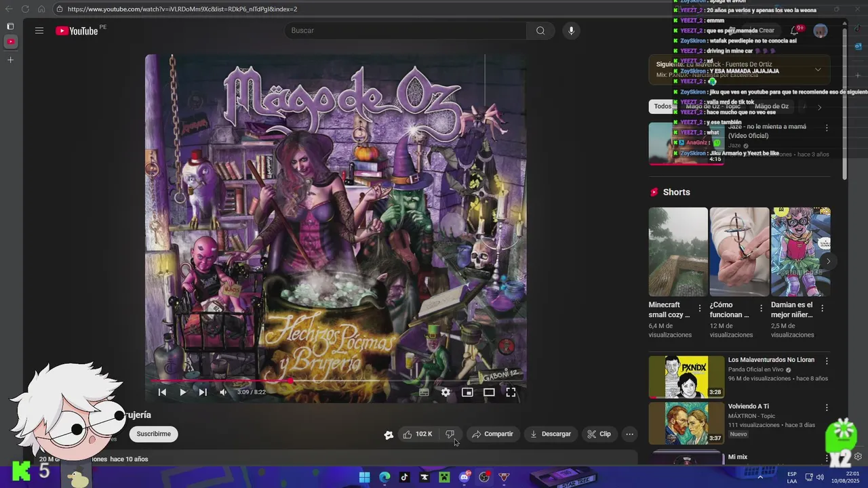Open the Jaze - no le mienta a mamá thumbnail
Viewport: 868px width, 488px height.
pyautogui.click(x=688, y=143)
